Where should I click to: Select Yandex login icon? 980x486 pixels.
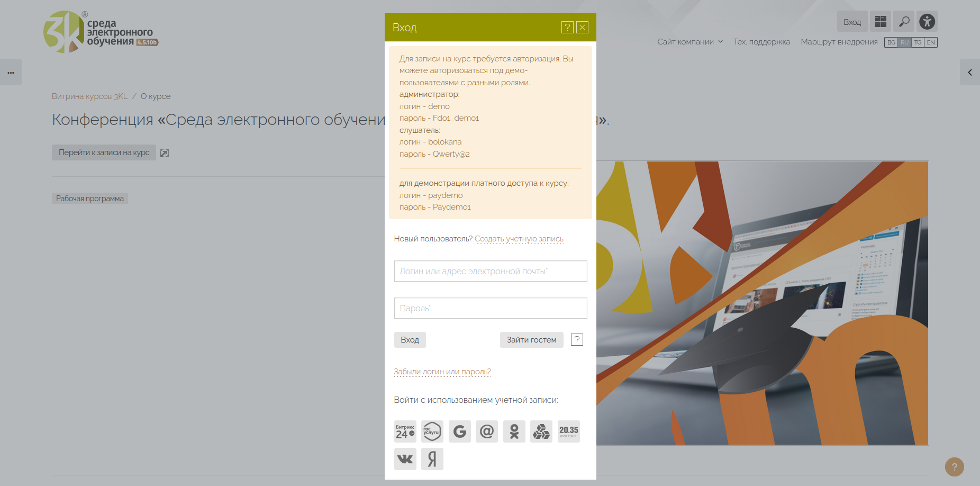pos(432,459)
